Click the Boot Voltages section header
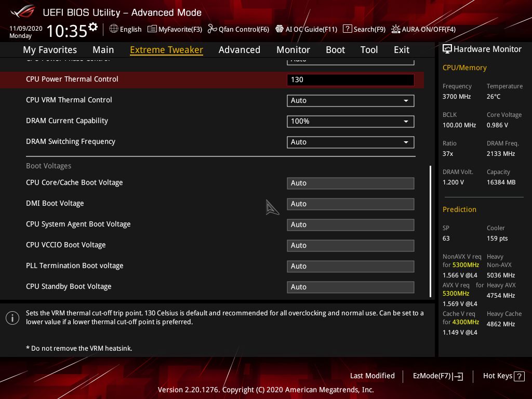This screenshot has height=399, width=532. click(x=48, y=166)
